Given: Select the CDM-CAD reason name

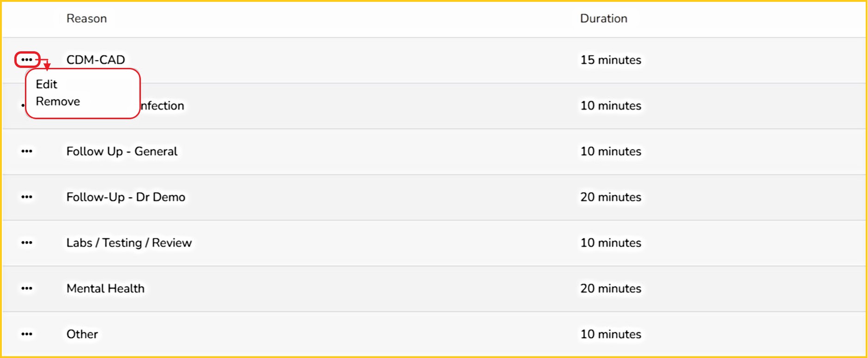Looking at the screenshot, I should coord(96,60).
